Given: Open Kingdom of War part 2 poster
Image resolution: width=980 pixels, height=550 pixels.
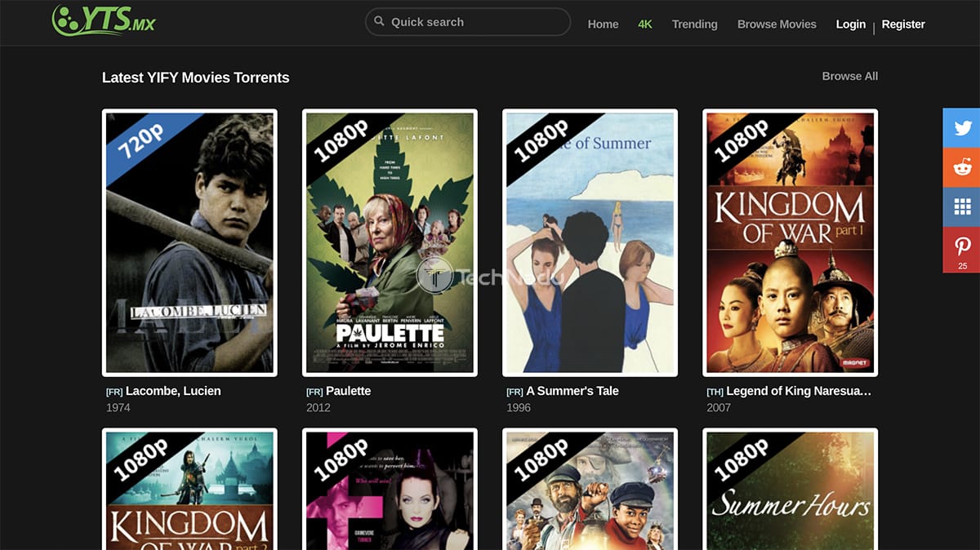Looking at the screenshot, I should tap(189, 489).
